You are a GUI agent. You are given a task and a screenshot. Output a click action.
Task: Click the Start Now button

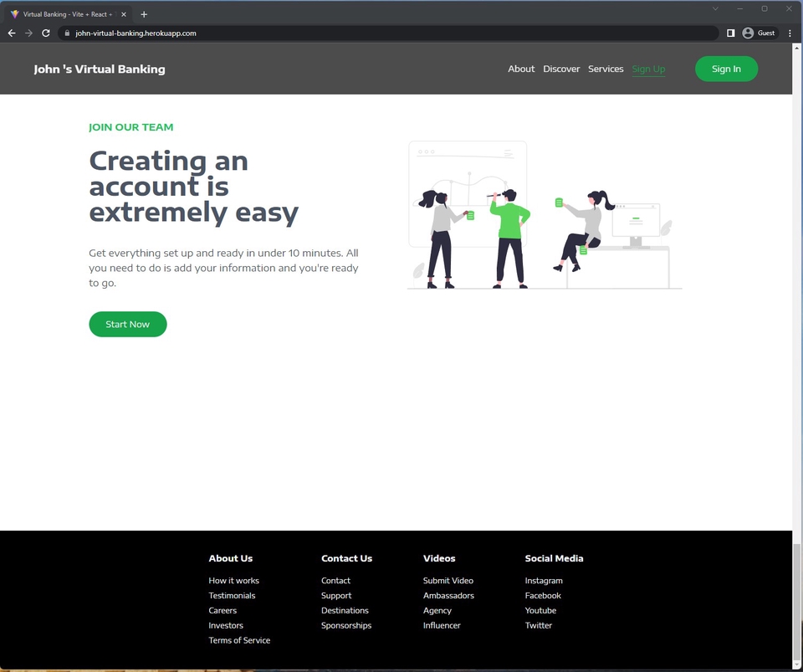pos(127,324)
